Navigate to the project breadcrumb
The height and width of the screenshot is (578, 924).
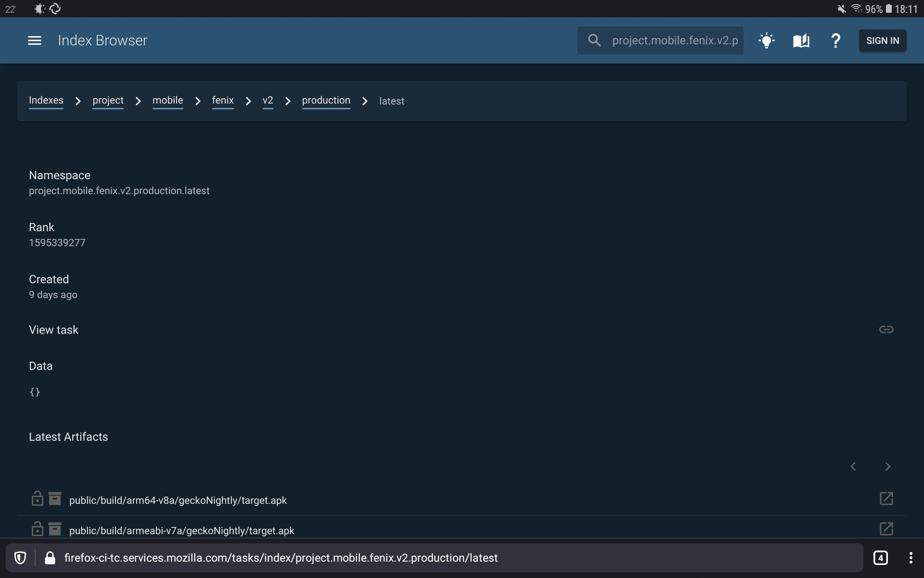pyautogui.click(x=108, y=100)
